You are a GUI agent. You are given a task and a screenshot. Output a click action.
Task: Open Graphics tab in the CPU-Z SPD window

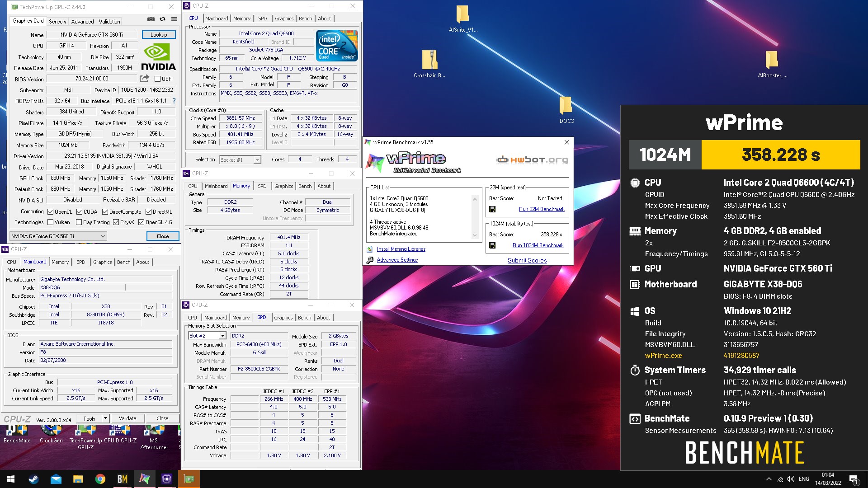pos(283,318)
